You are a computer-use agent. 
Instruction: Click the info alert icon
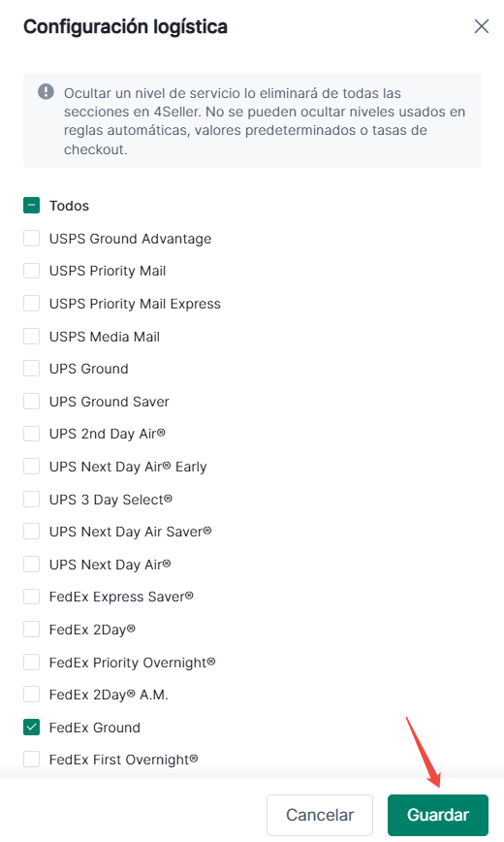[x=46, y=92]
